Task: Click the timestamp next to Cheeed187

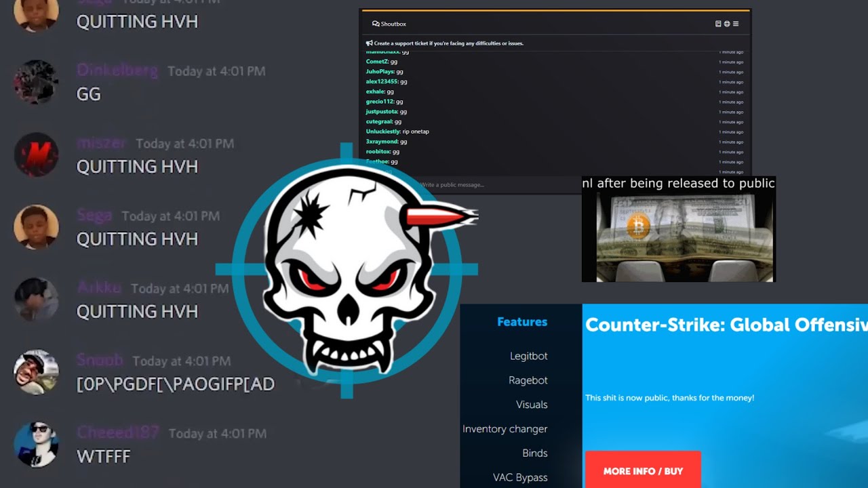Action: pos(218,434)
